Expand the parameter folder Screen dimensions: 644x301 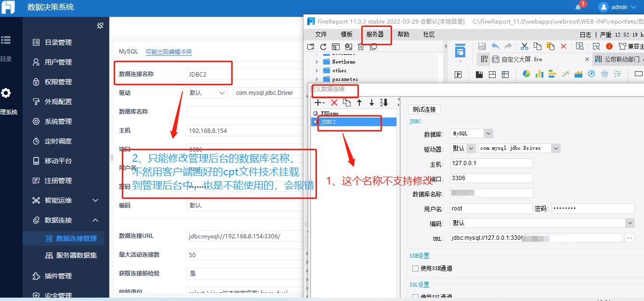(317, 79)
